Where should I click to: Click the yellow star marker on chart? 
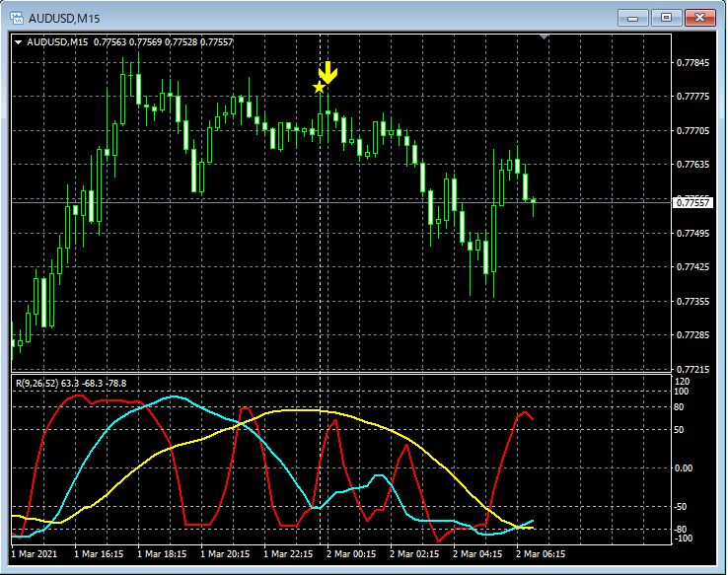(319, 88)
